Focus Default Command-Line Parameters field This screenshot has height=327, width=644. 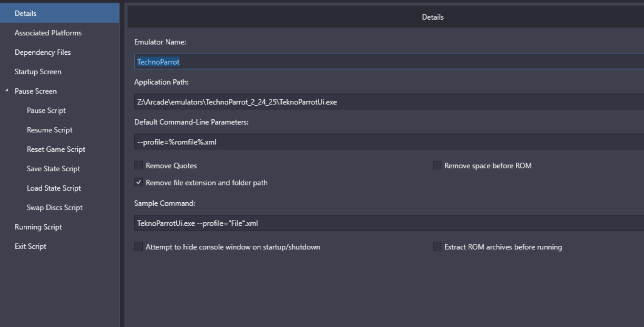[365, 142]
